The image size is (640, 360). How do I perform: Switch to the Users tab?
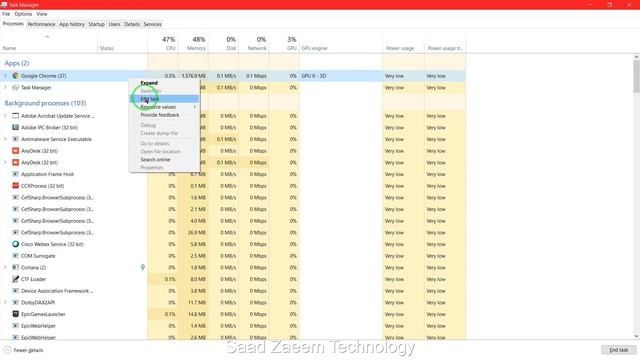pos(114,24)
